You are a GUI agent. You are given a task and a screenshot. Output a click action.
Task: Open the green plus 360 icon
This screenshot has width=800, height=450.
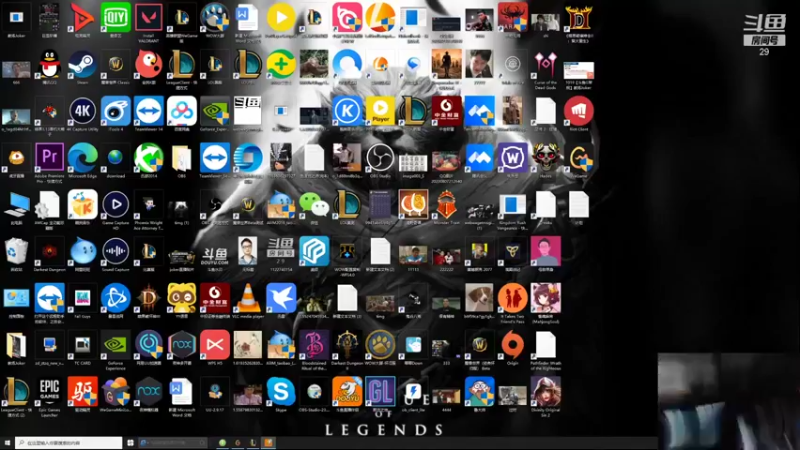281,64
